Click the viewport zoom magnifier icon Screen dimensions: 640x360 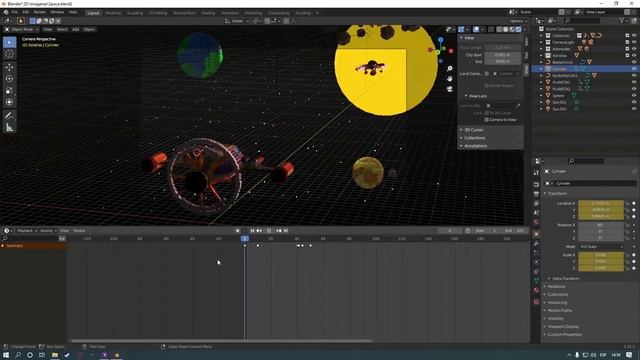[449, 69]
